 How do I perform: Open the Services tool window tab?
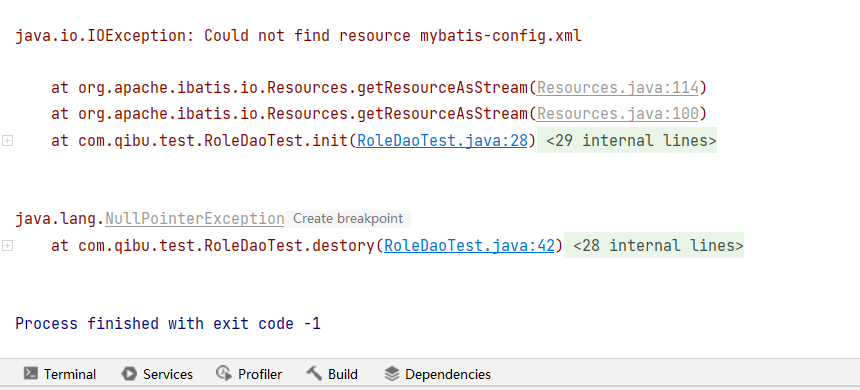[x=157, y=374]
